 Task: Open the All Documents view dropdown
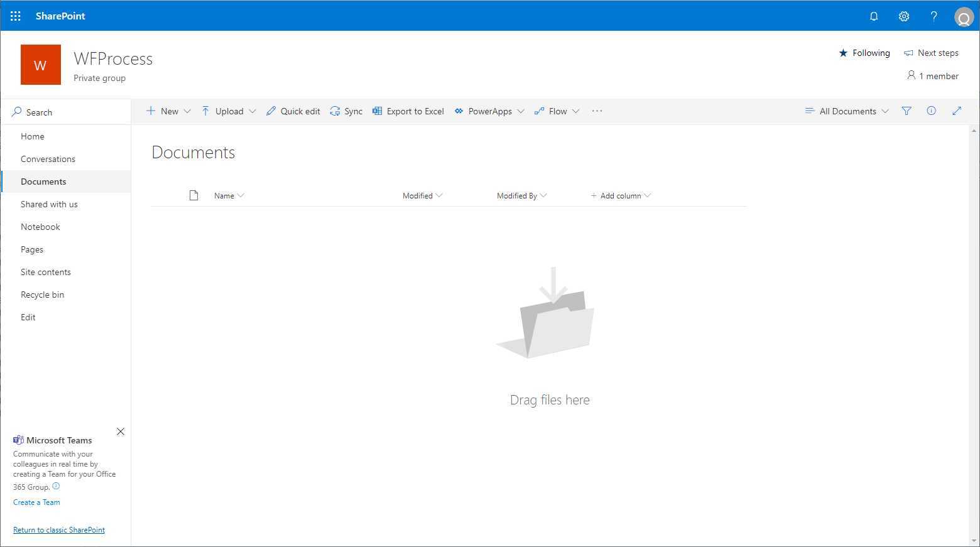pyautogui.click(x=847, y=111)
